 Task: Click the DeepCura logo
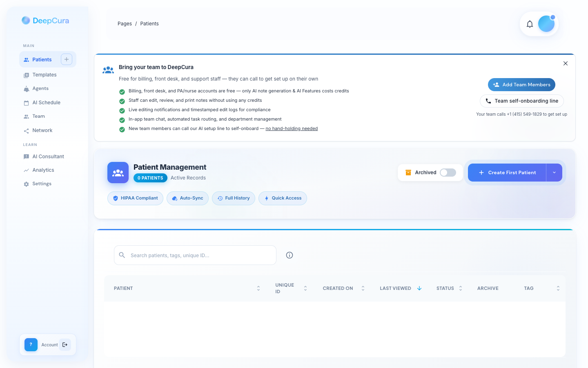pyautogui.click(x=45, y=20)
